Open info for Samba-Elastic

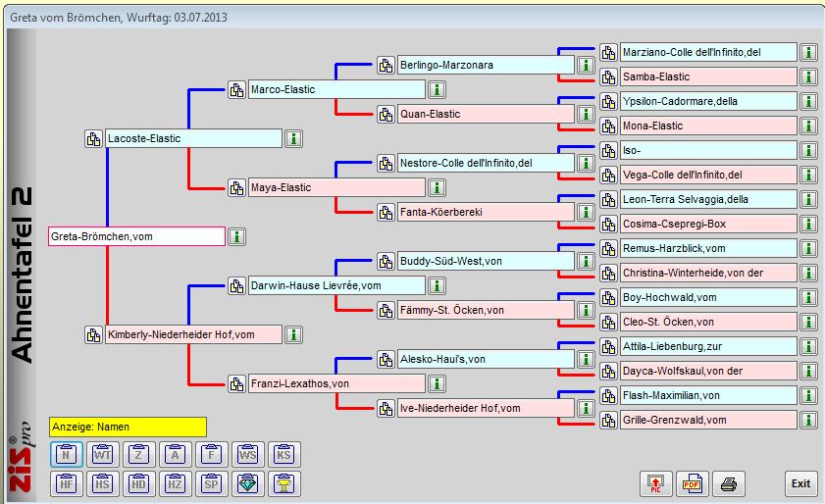807,77
